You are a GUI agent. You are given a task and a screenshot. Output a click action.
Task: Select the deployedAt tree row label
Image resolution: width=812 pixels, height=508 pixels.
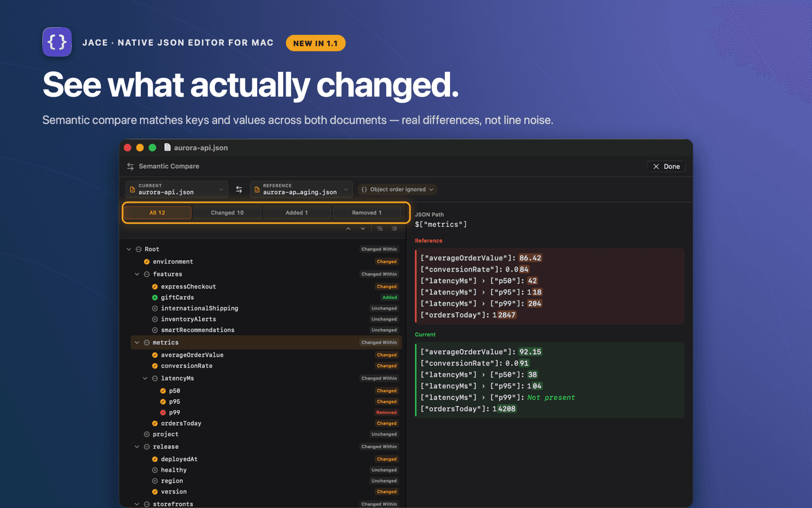click(x=179, y=459)
